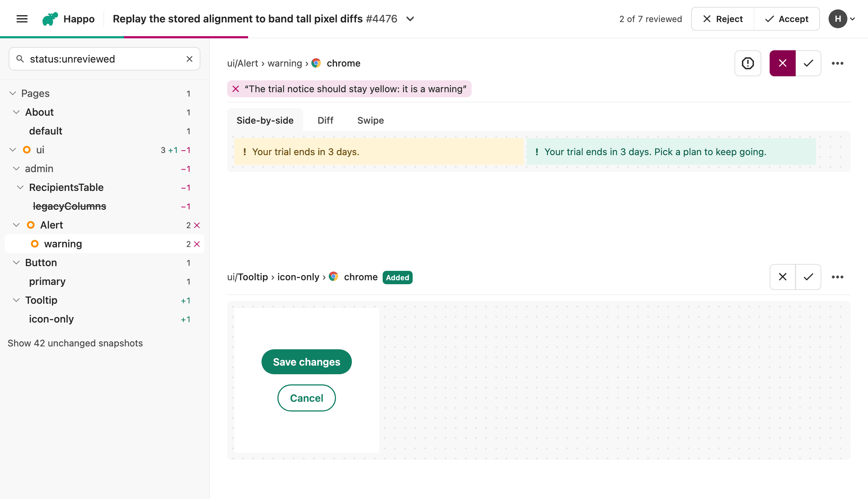Click the Tooltip snapshot image with Save changes
The image size is (868, 499).
coord(307,380)
